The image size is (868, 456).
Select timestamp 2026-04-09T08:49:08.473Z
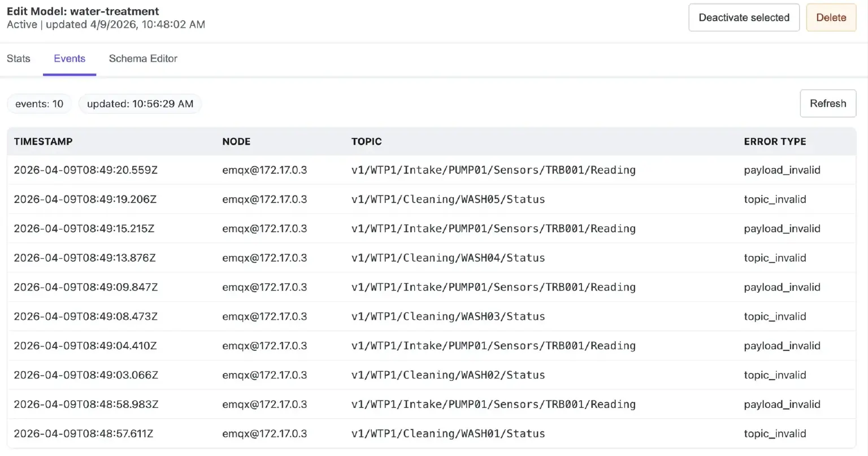tap(86, 317)
